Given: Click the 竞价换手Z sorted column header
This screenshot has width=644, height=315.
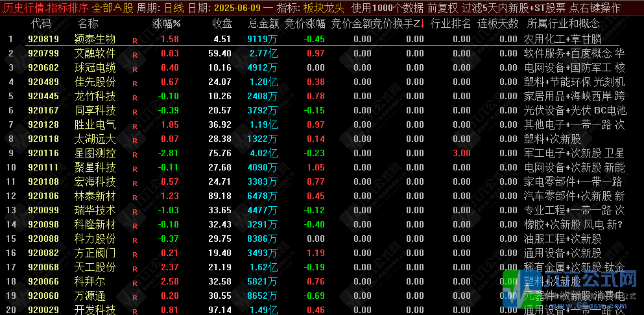Looking at the screenshot, I should pos(398,24).
